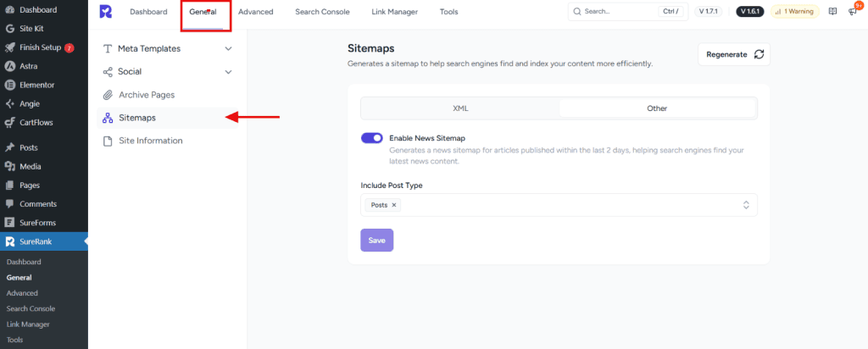Open the documentation book icon
Image resolution: width=868 pixels, height=349 pixels.
pos(832,12)
